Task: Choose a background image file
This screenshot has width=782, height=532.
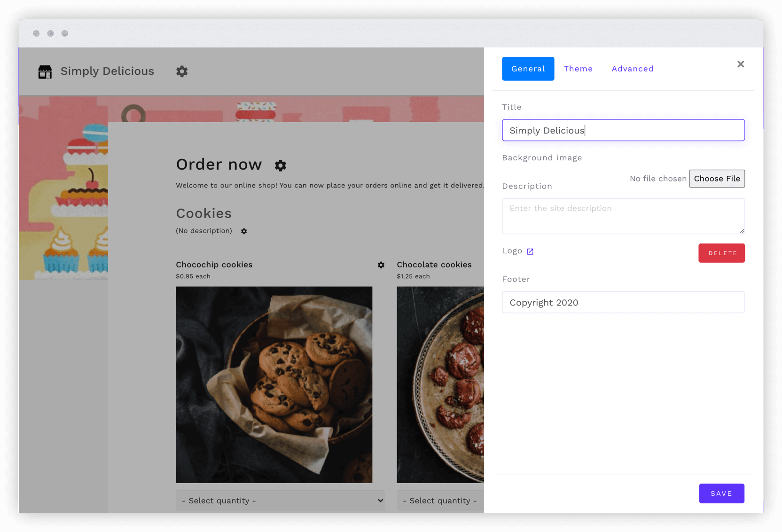Action: [x=717, y=179]
